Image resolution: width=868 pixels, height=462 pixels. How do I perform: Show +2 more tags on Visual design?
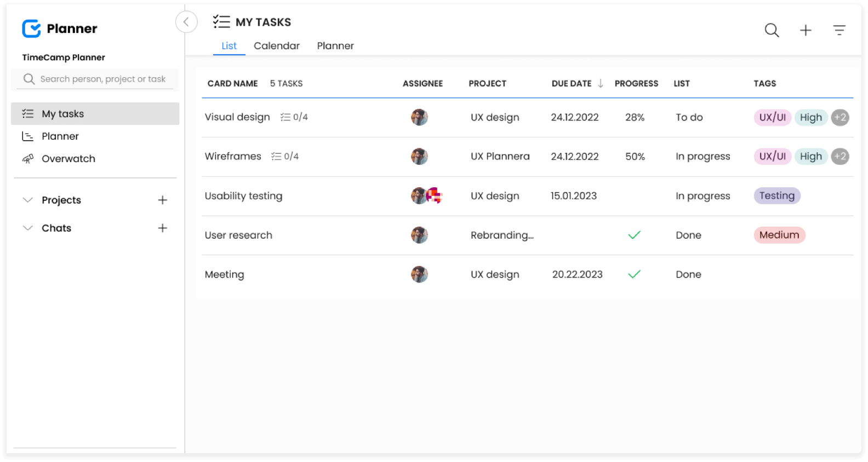coord(840,117)
